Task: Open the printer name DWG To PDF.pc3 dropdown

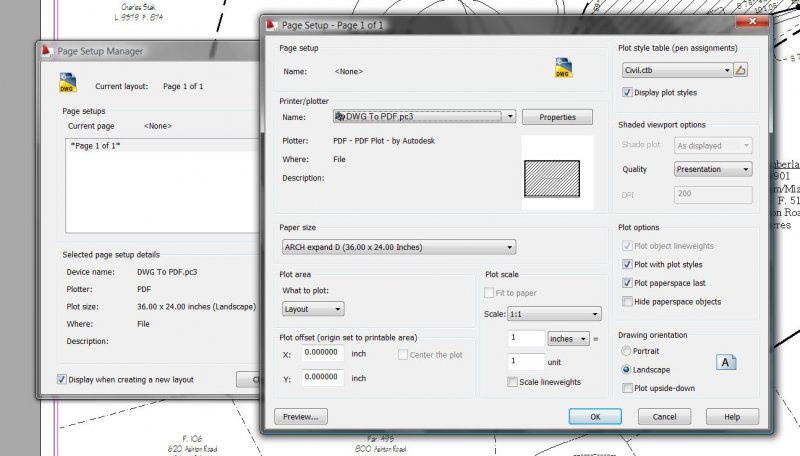Action: pyautogui.click(x=424, y=116)
